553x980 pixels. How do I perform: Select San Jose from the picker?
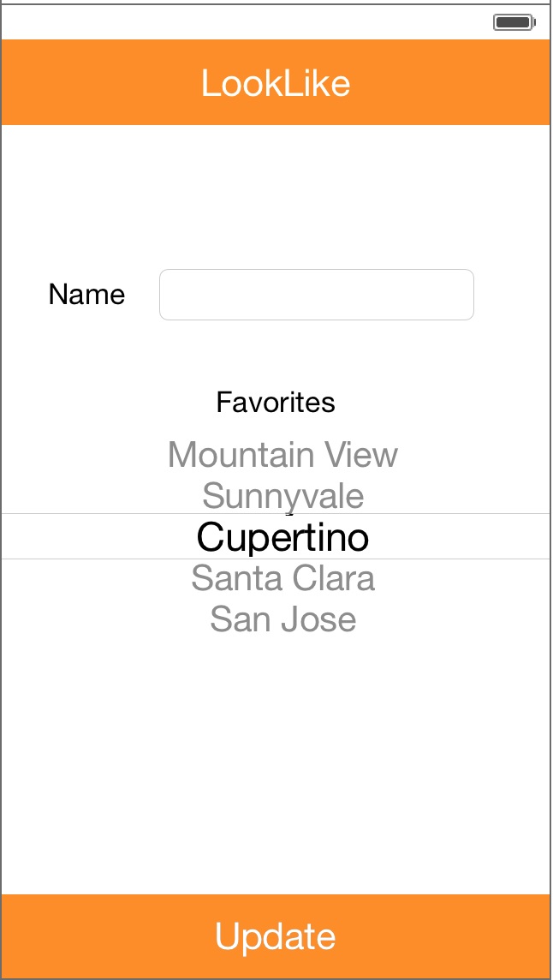pyautogui.click(x=282, y=618)
